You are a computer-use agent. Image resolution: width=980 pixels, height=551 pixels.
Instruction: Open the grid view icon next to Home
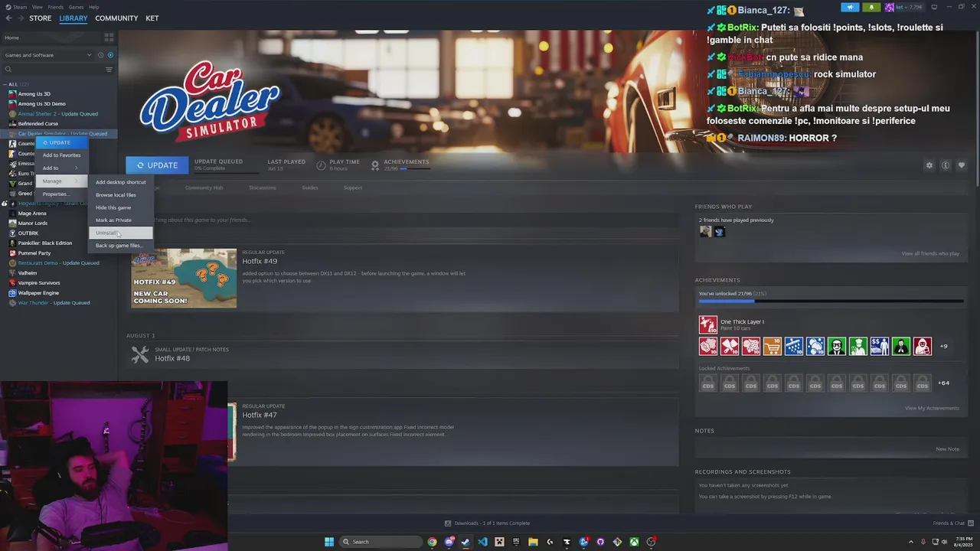(x=110, y=37)
